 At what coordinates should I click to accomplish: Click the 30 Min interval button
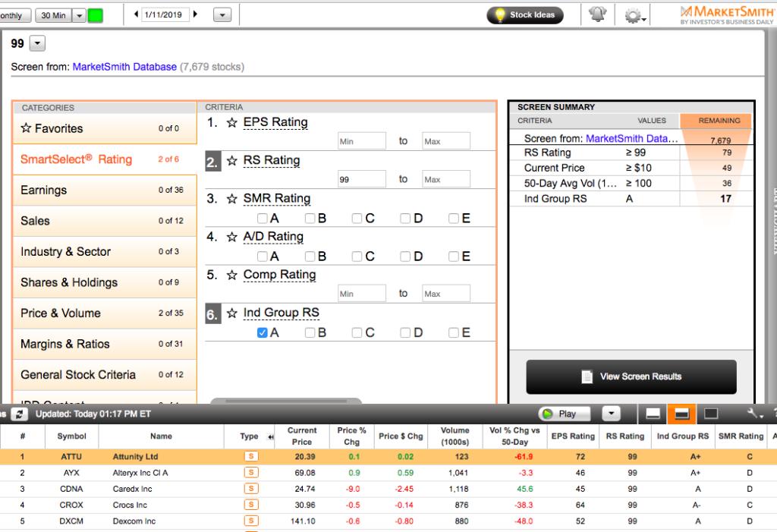54,15
